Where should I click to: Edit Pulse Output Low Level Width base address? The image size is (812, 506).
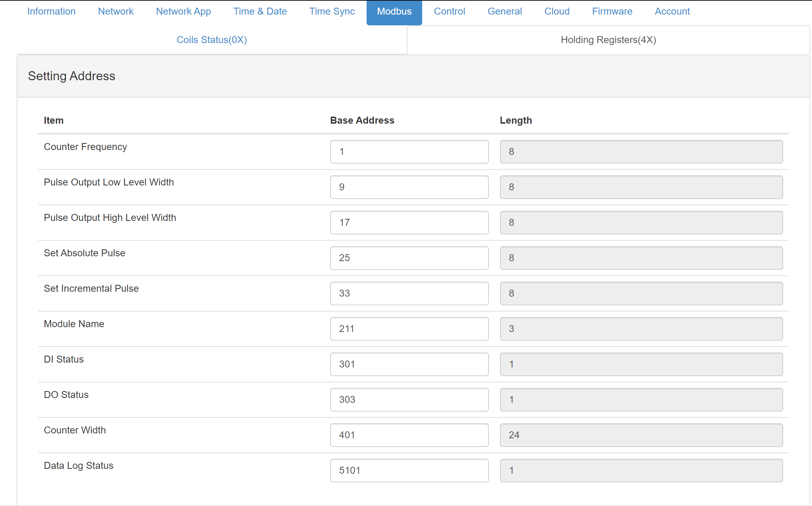pos(409,187)
